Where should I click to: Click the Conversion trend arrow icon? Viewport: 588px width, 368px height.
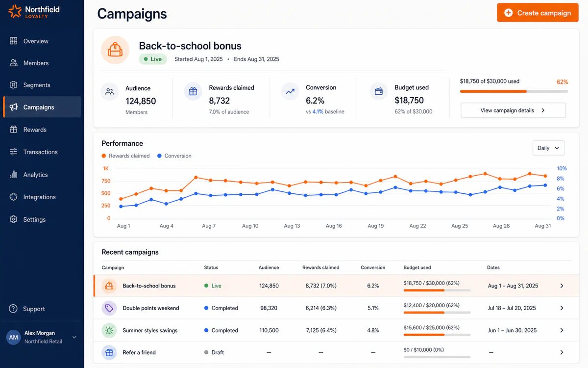click(290, 91)
